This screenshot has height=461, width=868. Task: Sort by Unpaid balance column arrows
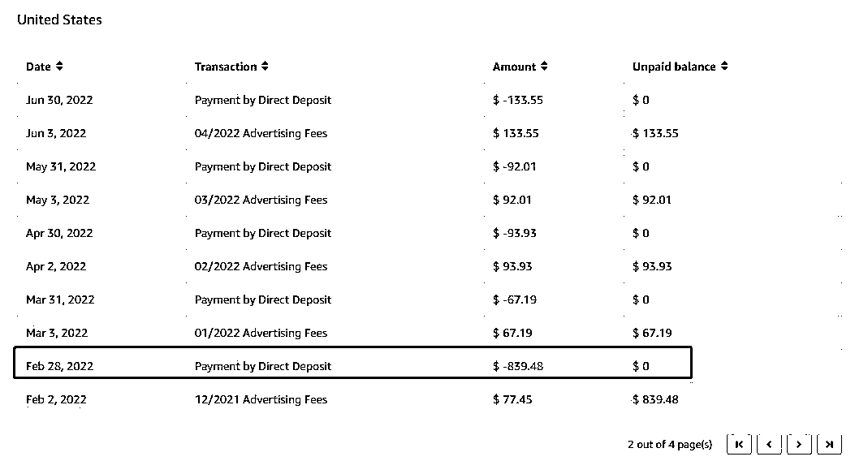pos(724,67)
